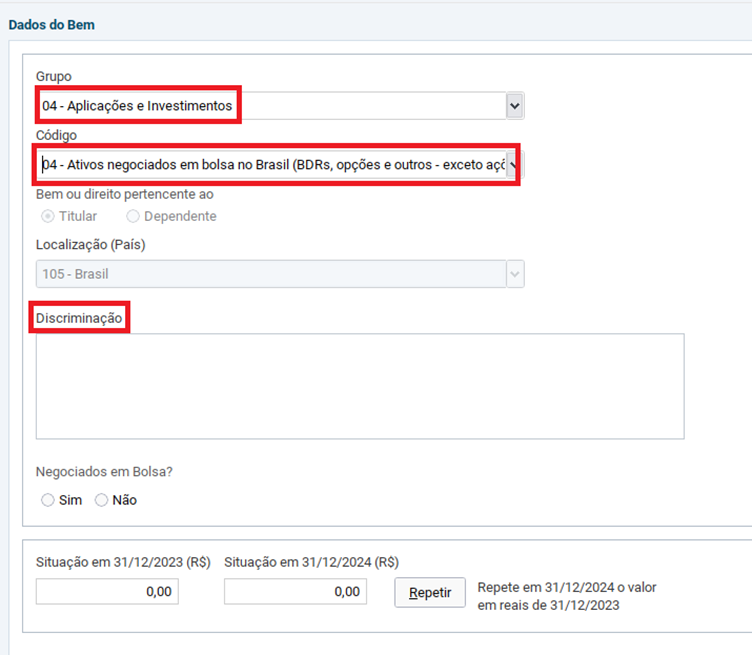Click the 'Negociados em Bolsa?' label
This screenshot has height=655, width=752.
pyautogui.click(x=97, y=472)
